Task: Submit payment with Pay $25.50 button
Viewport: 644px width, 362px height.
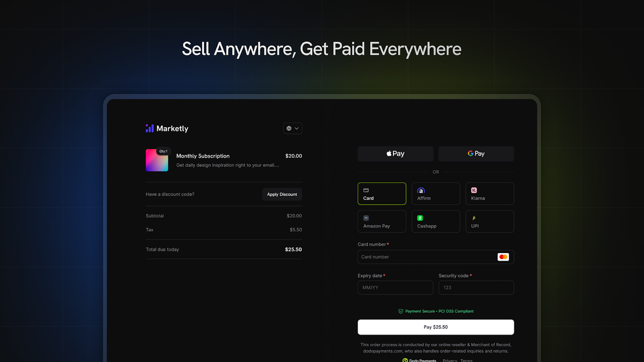Action: [436, 327]
